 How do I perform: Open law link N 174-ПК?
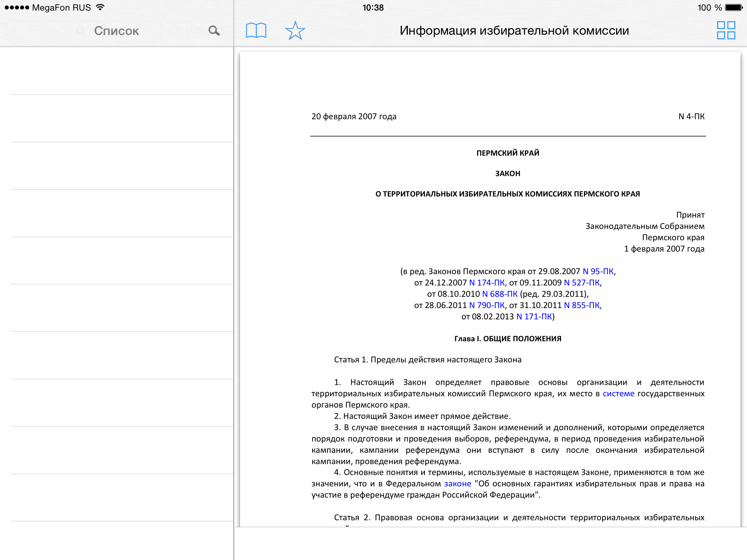pyautogui.click(x=487, y=283)
